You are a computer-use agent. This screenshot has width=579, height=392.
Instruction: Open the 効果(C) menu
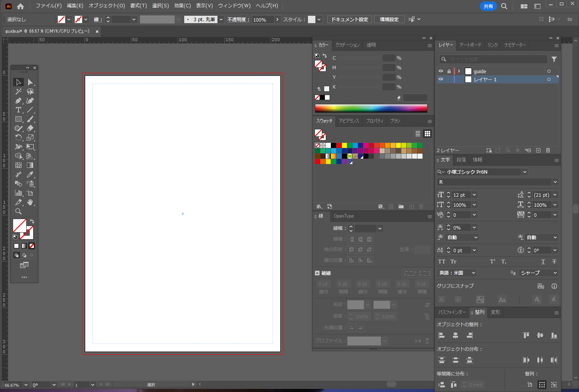click(182, 6)
